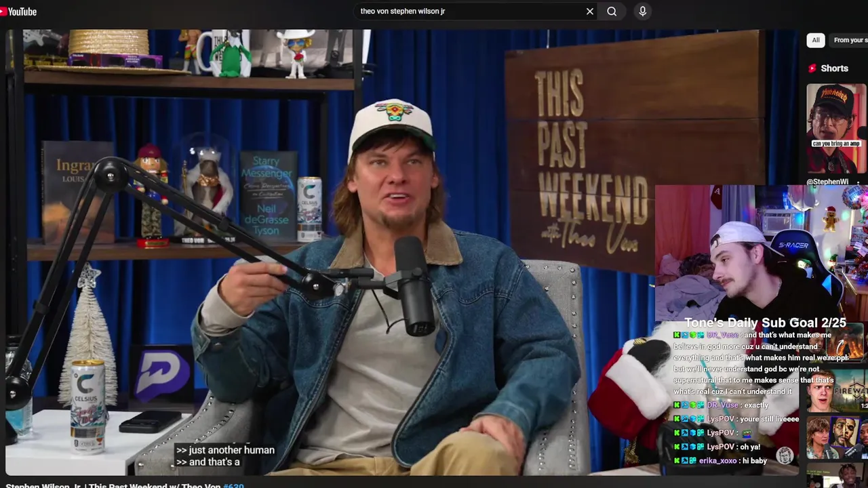Viewport: 868px width, 488px height.
Task: Start voice search with the microphone icon
Action: click(642, 12)
